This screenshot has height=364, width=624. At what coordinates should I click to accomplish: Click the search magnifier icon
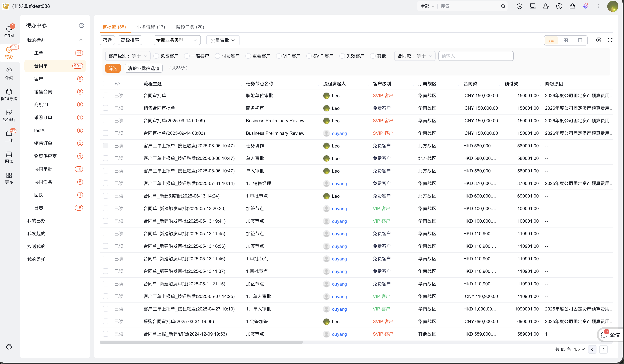[503, 6]
